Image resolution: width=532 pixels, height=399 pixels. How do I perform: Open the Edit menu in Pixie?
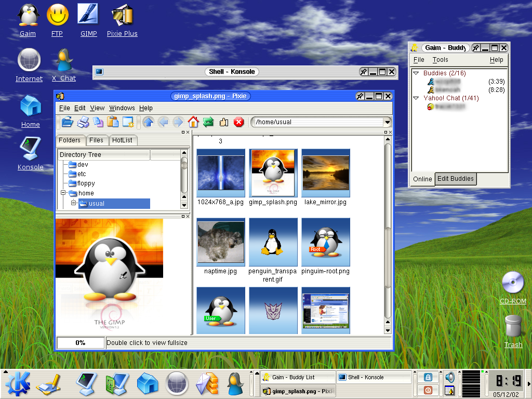coord(79,108)
